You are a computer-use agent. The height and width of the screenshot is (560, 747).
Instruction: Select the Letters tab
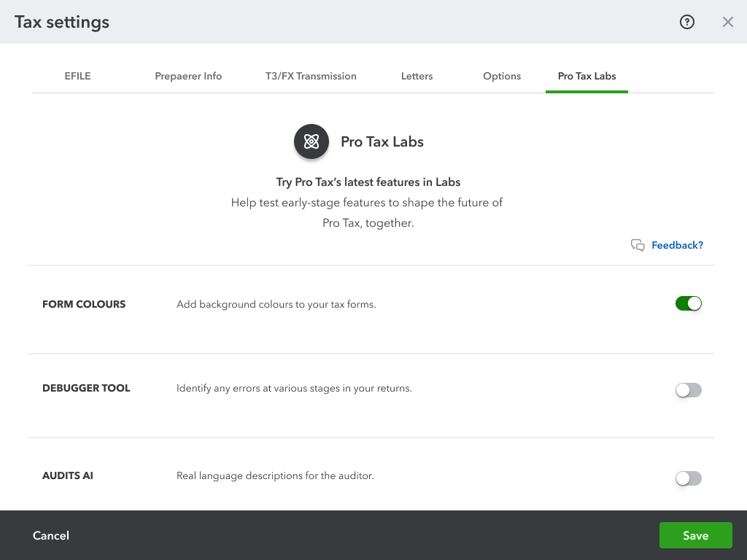click(417, 76)
